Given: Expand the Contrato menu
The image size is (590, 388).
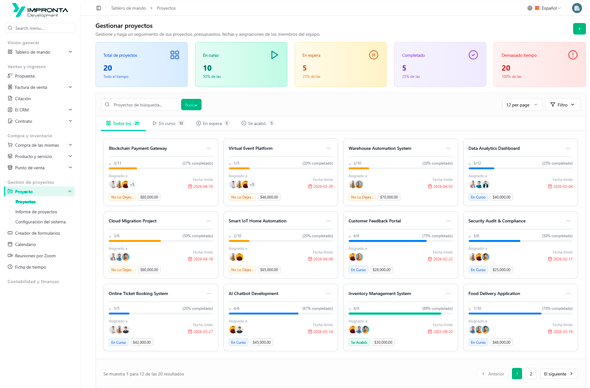Looking at the screenshot, I should tap(40, 121).
